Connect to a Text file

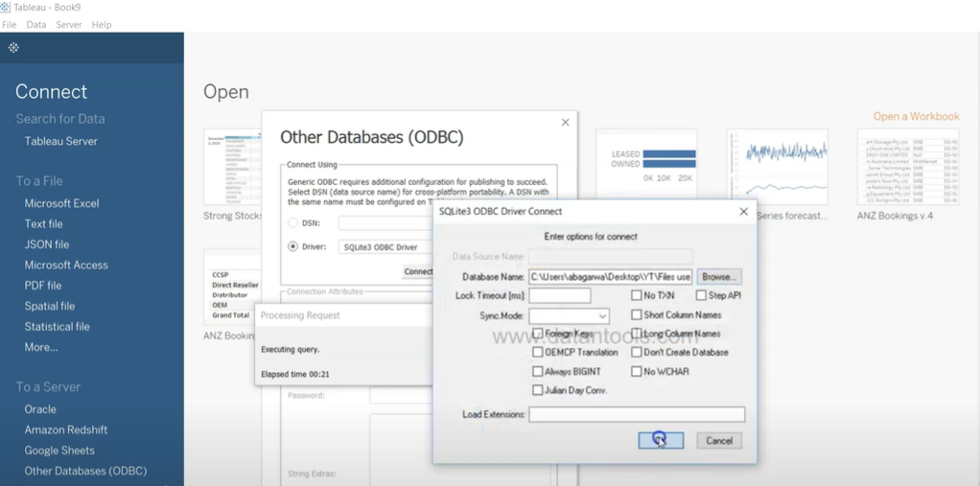click(44, 223)
